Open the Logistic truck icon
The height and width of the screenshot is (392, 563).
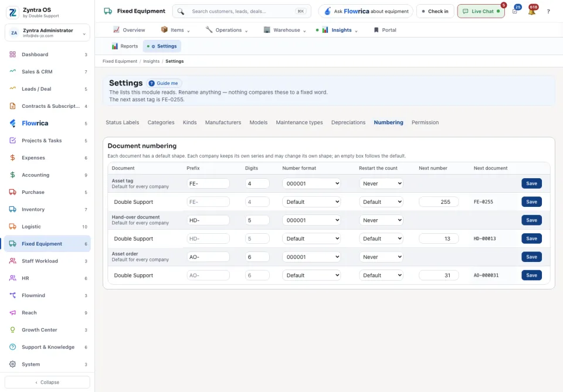click(x=12, y=226)
